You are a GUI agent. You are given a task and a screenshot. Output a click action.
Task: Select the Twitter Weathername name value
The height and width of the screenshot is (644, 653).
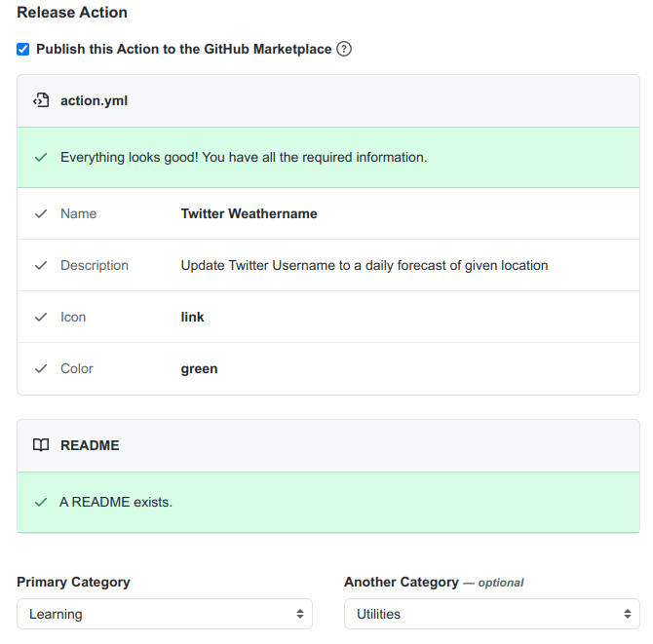point(250,213)
